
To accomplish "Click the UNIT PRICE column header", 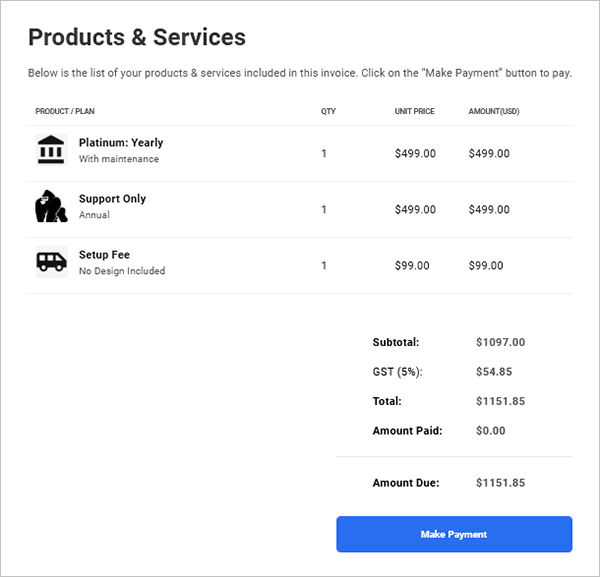I will coord(414,111).
